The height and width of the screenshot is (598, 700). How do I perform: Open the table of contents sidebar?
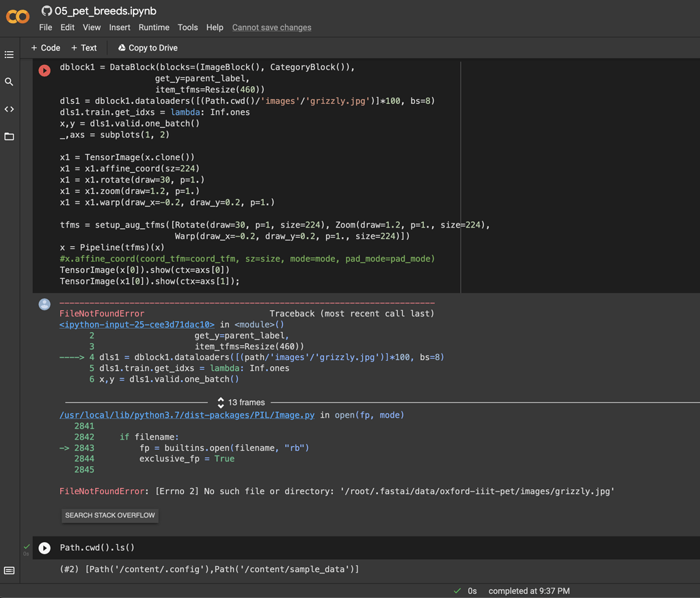coord(9,55)
